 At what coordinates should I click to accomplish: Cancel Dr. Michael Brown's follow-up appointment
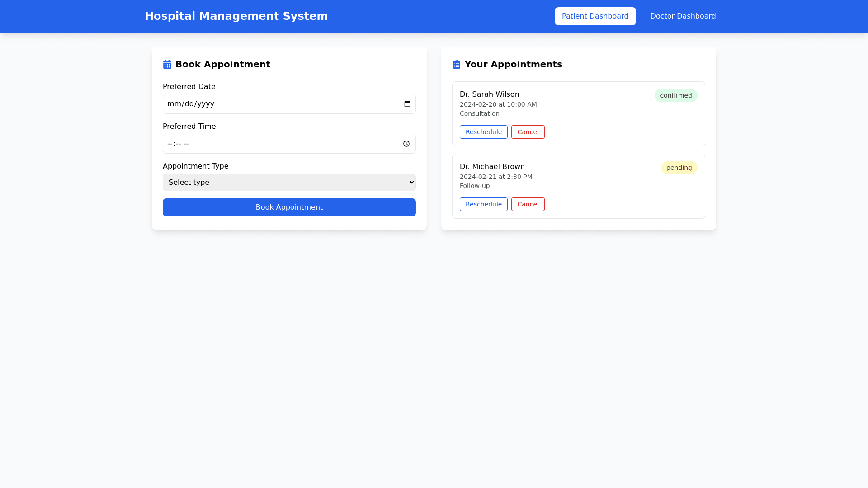pos(528,204)
